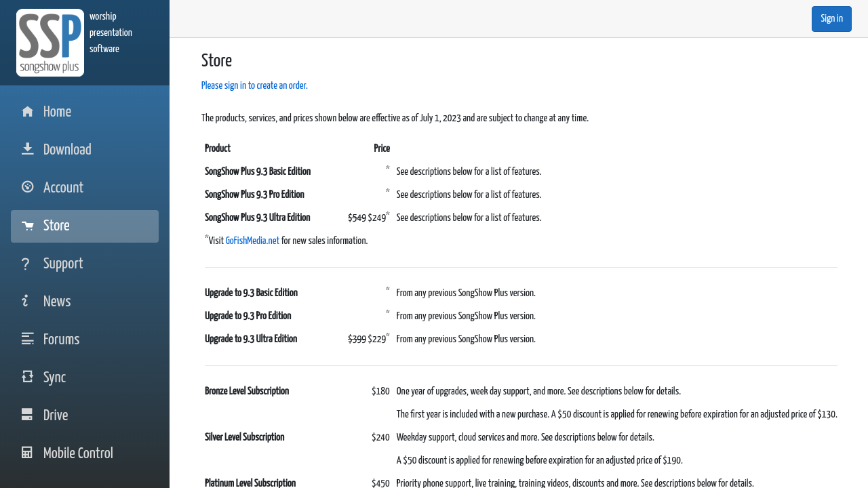Open the GoFishMedia.net link

pyautogui.click(x=252, y=241)
